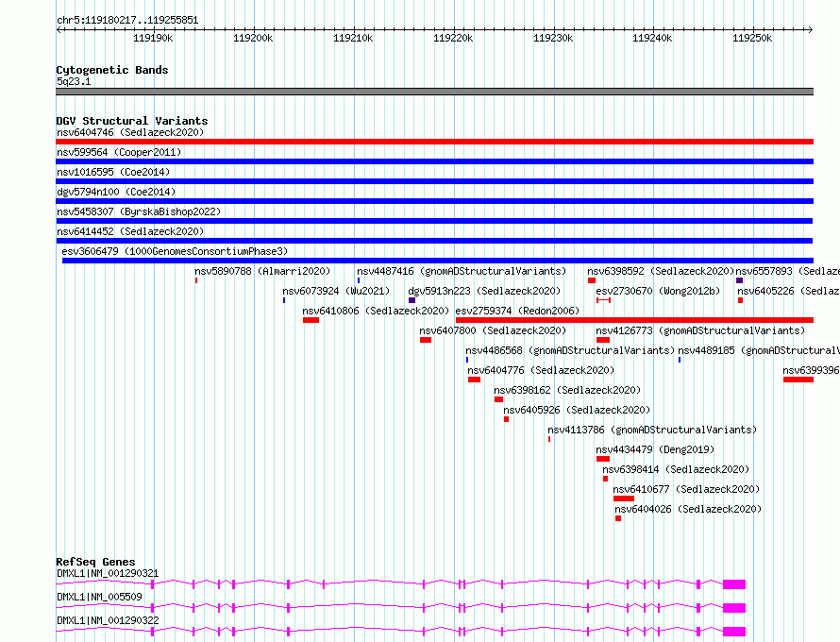Click the DGV Structural Variants track title

click(x=132, y=121)
